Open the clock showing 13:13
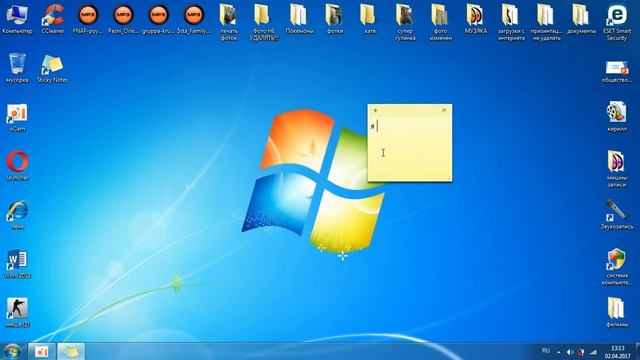 coord(618,352)
